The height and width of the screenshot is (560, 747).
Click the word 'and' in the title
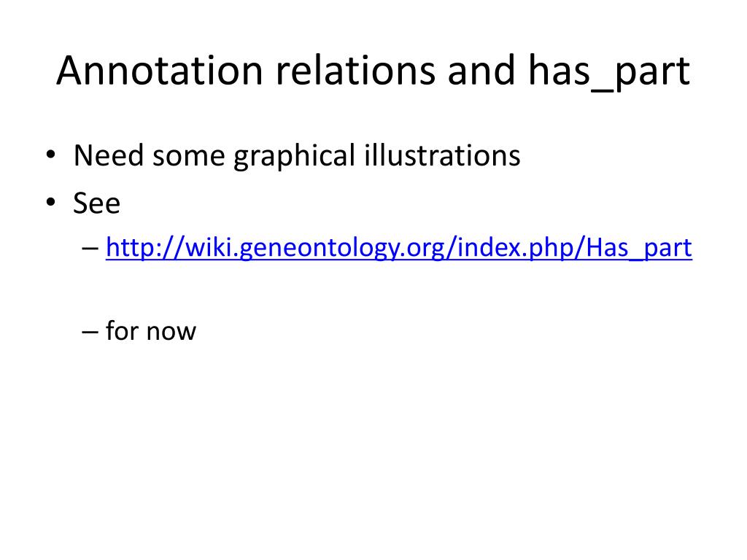(x=481, y=71)
